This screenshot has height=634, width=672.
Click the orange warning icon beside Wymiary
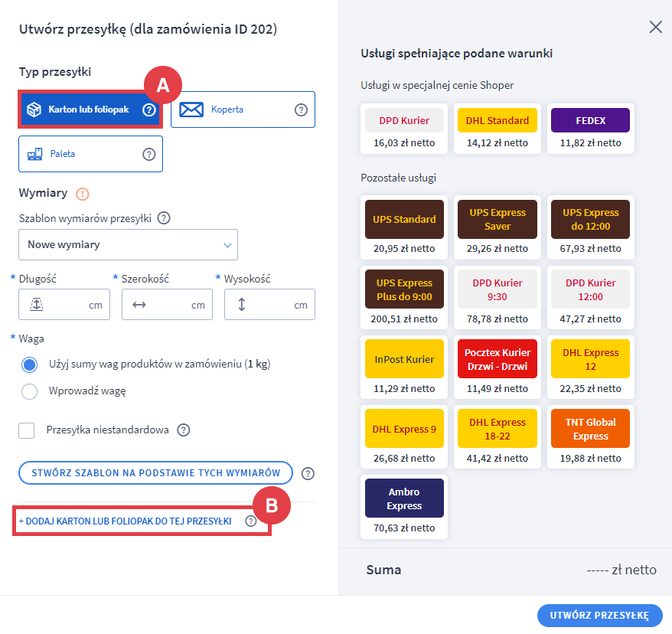[x=83, y=194]
